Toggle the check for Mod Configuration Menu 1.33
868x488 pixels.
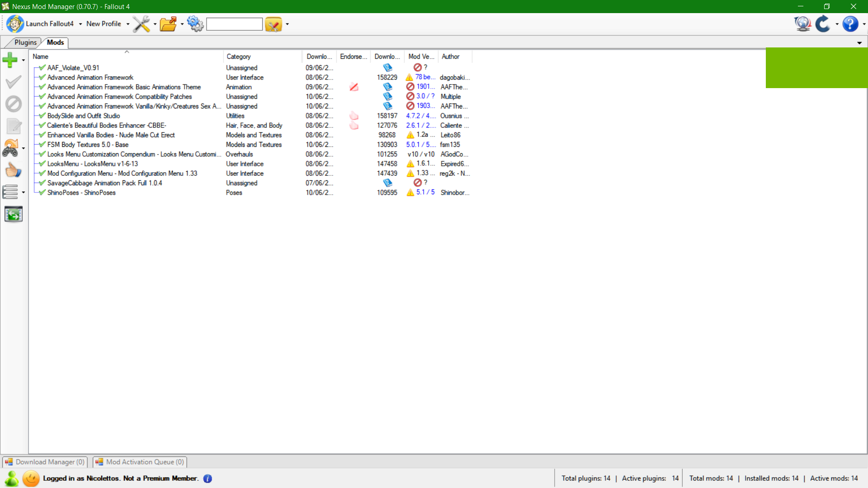coord(42,173)
